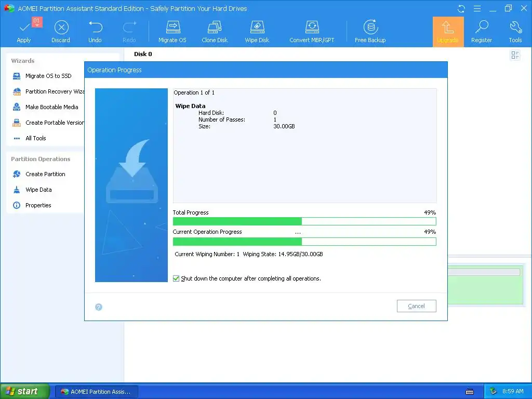
Task: Select Wipe Data in Partition Operations
Action: (32, 190)
